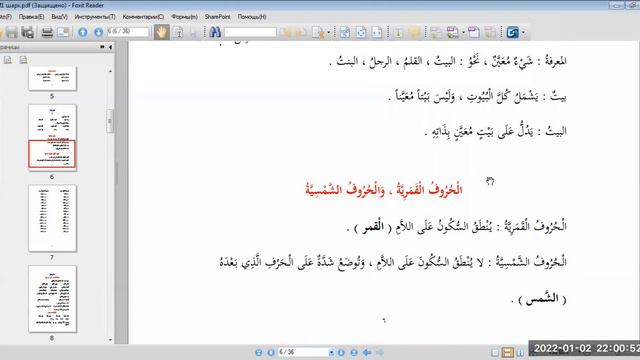Click the blue Foxit share icon
This screenshot has width=640, height=360.
(513, 32)
